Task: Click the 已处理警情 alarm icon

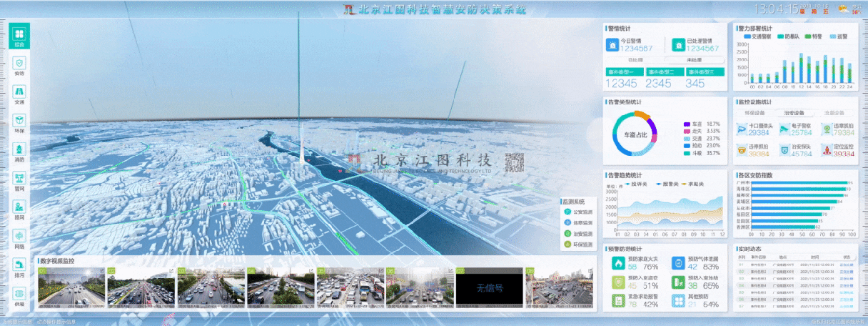Action: pos(679,45)
